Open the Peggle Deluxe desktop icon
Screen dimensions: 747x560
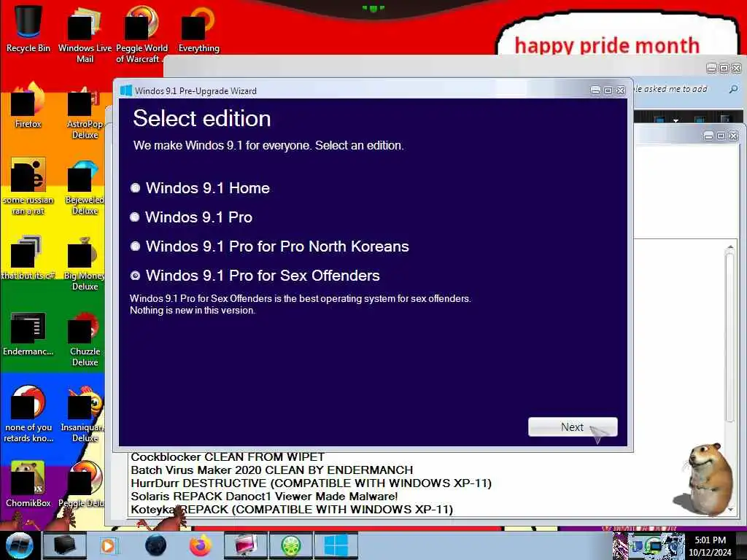point(82,483)
